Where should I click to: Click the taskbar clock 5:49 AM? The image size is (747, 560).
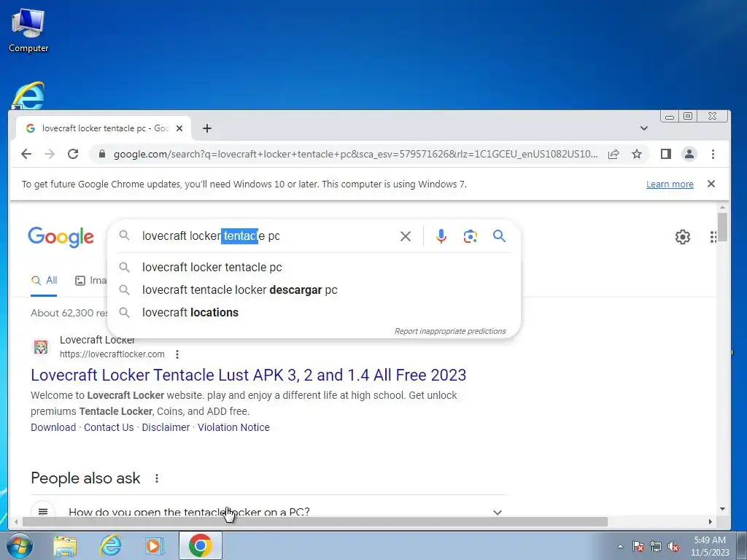[x=710, y=546]
